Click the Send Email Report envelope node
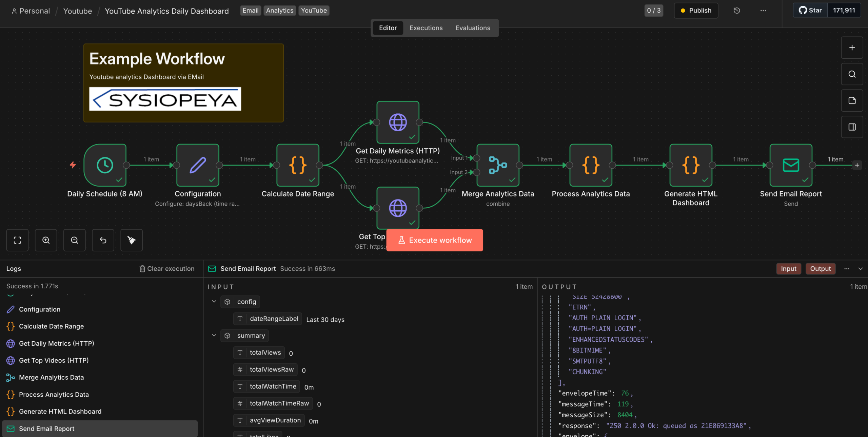The width and height of the screenshot is (868, 437). [790, 165]
